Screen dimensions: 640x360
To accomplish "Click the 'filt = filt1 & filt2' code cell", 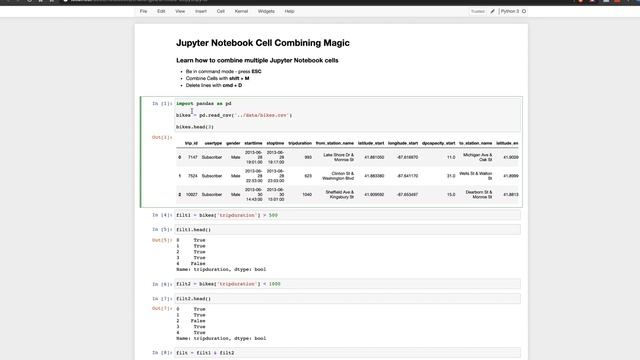I will [348, 353].
